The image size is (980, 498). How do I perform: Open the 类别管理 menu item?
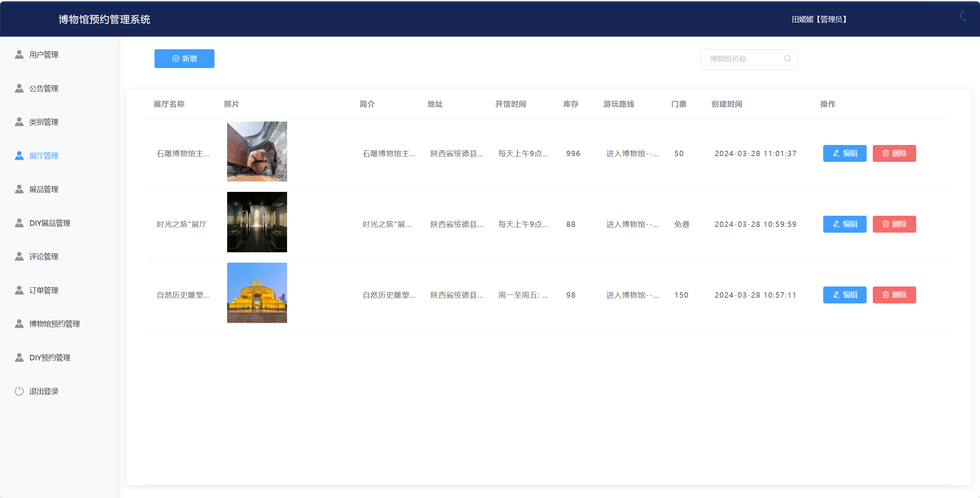pyautogui.click(x=44, y=122)
